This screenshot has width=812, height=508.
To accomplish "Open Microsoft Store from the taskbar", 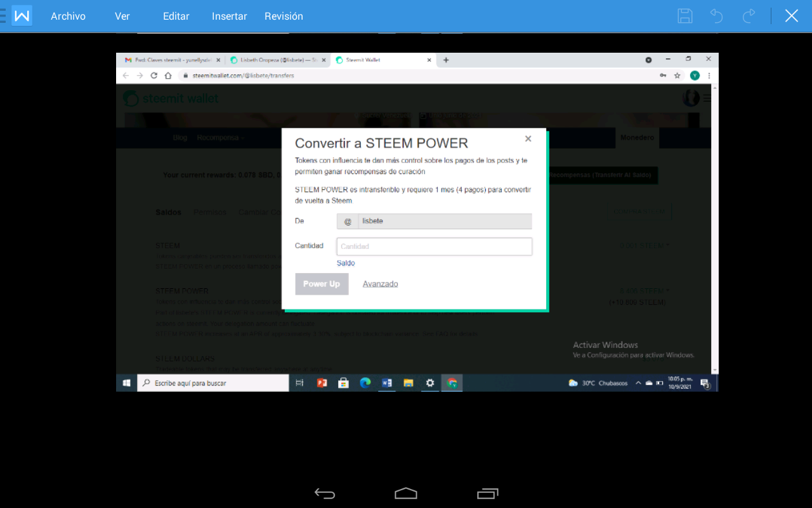I will pos(343,383).
